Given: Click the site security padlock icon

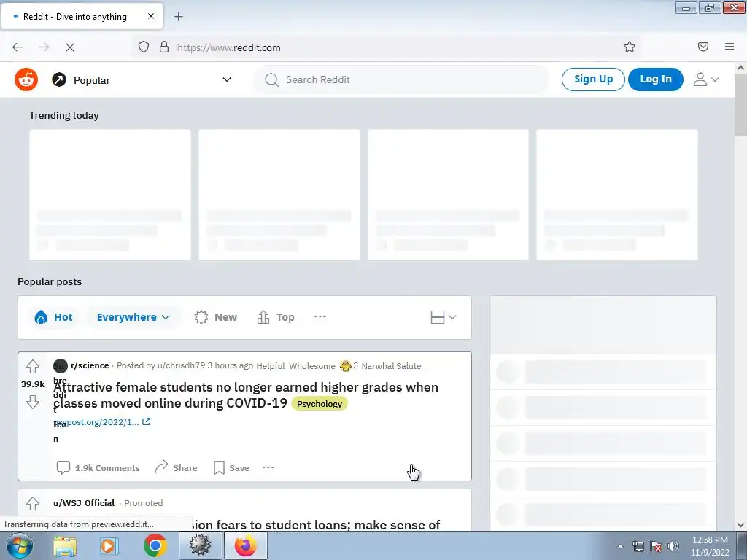Looking at the screenshot, I should click(x=164, y=47).
